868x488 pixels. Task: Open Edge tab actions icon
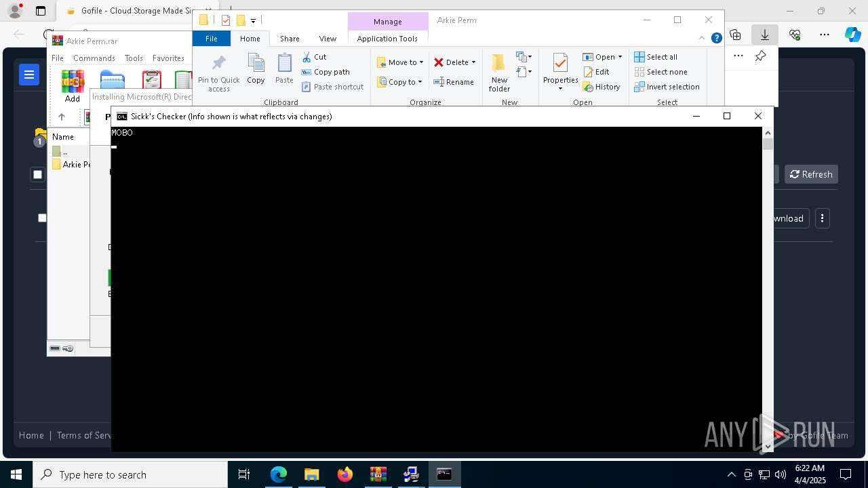tap(41, 11)
